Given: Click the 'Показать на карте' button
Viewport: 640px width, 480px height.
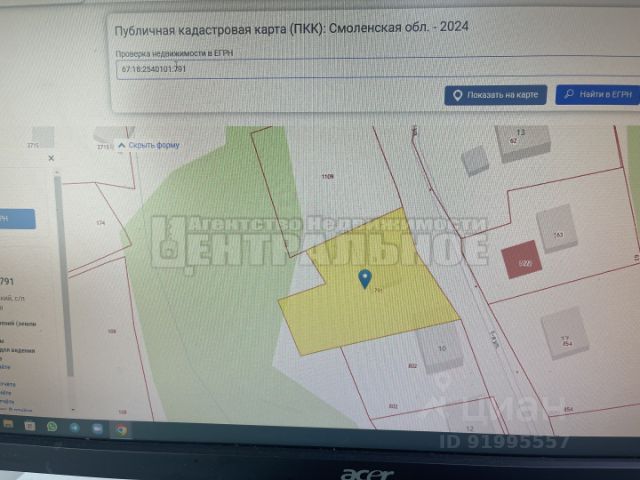Looking at the screenshot, I should (496, 96).
